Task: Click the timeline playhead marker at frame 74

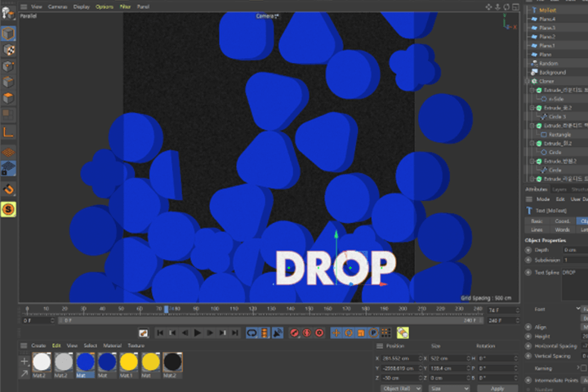Action: click(166, 309)
